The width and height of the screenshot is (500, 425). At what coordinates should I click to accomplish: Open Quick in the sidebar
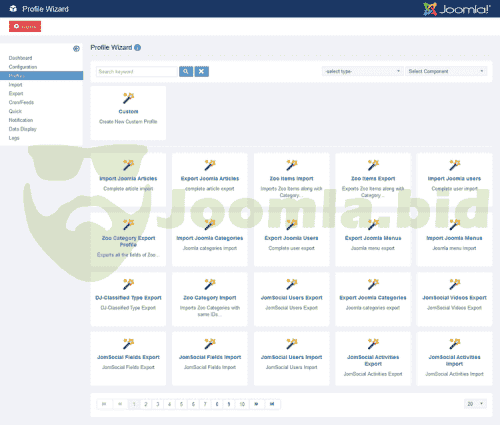[15, 111]
